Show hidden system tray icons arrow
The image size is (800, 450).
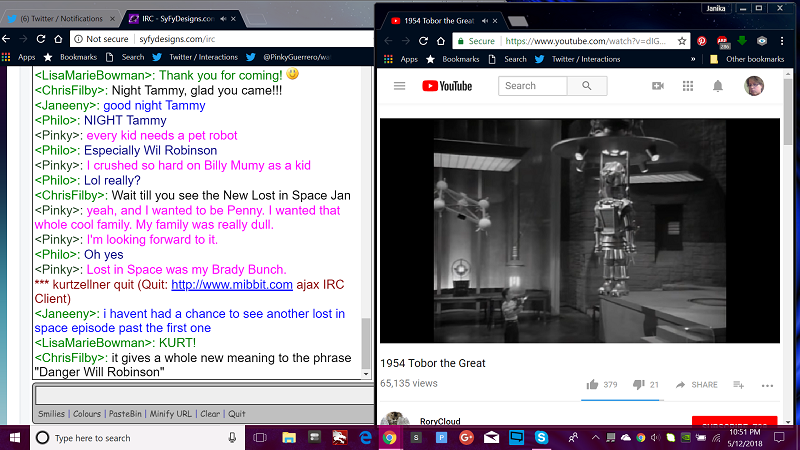coord(595,438)
